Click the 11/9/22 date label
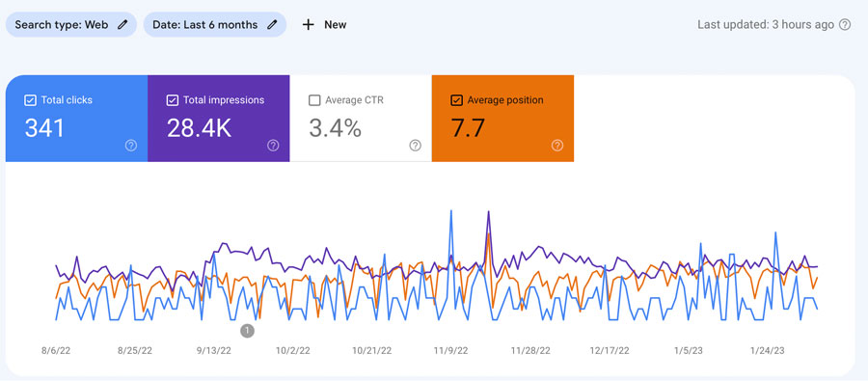Screen dimensions: 868x381 point(450,350)
